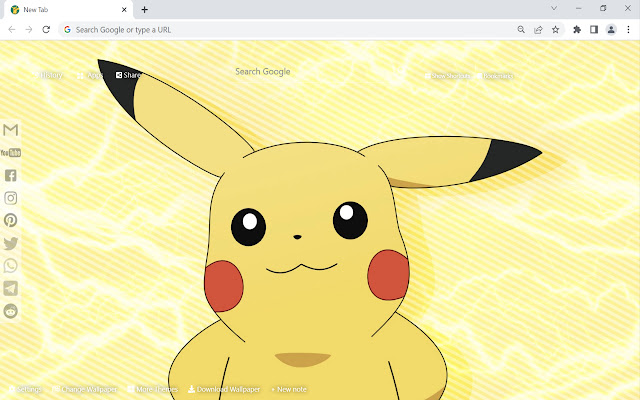This screenshot has height=400, width=640.
Task: Click the Share button
Action: (128, 75)
